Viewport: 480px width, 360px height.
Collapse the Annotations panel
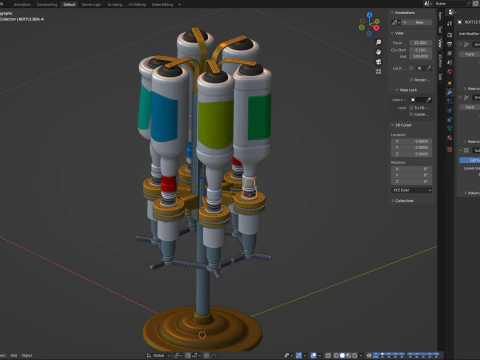coord(403,13)
